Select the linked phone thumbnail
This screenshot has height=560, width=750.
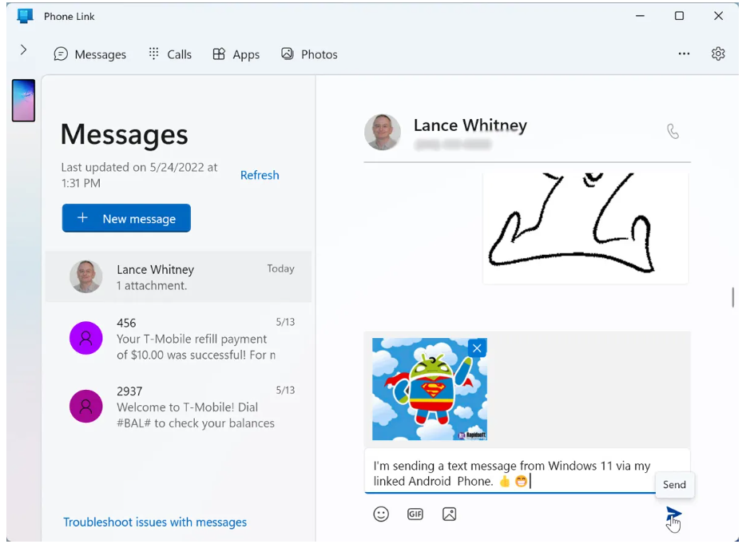click(x=23, y=101)
